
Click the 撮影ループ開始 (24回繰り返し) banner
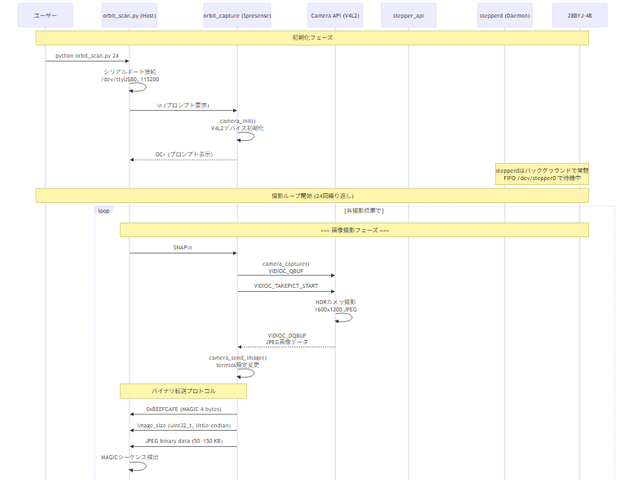tap(312, 196)
